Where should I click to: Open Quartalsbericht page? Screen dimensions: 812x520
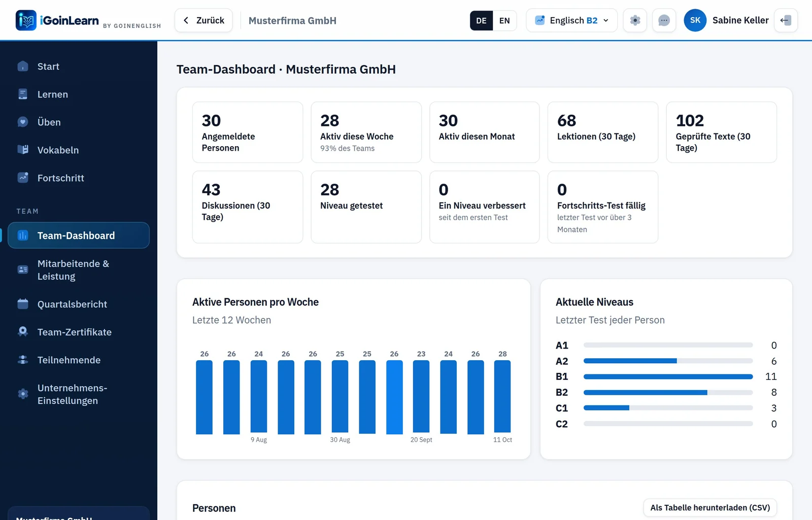click(79, 304)
